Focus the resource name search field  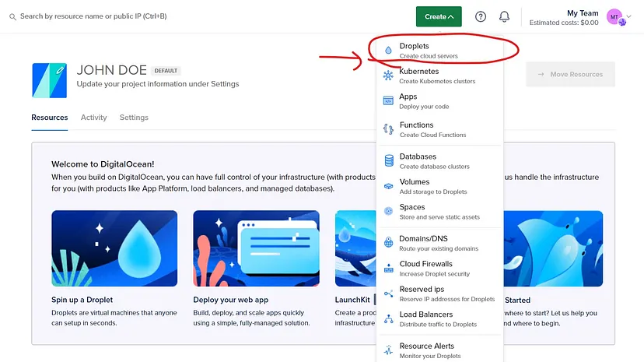click(93, 16)
